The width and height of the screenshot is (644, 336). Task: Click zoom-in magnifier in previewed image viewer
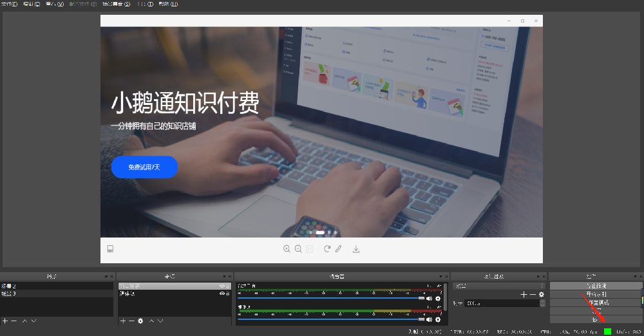tap(287, 249)
